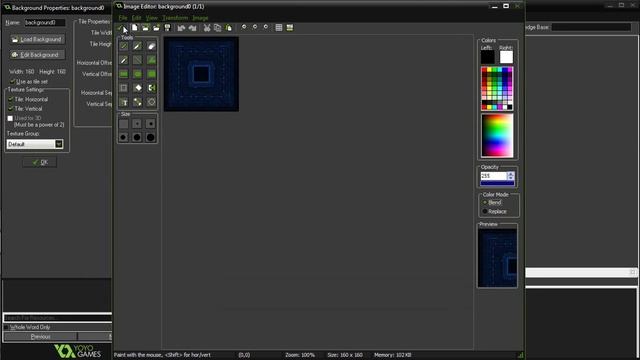Image resolution: width=640 pixels, height=360 pixels.
Task: Select the Text tool
Action: click(x=124, y=102)
